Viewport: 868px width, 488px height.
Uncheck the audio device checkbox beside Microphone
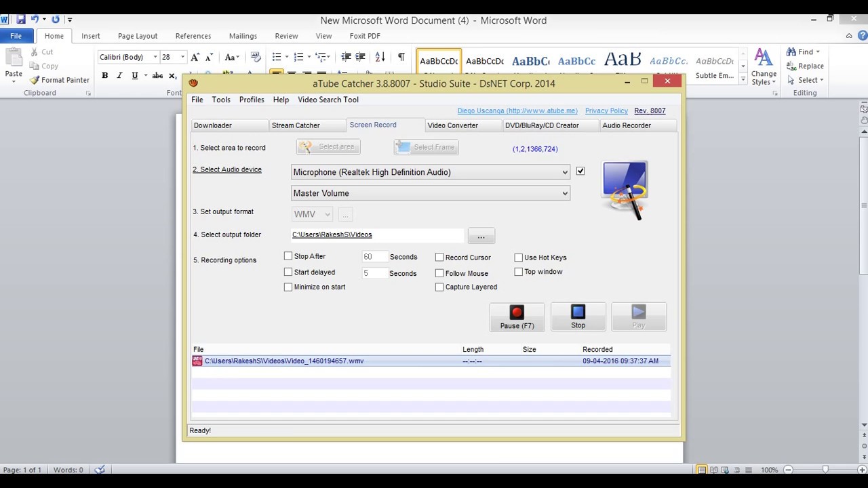580,171
